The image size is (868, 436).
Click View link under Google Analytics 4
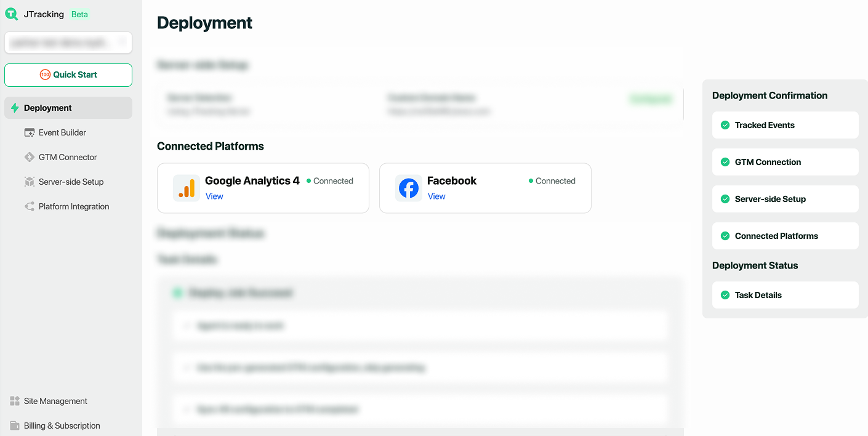[214, 196]
